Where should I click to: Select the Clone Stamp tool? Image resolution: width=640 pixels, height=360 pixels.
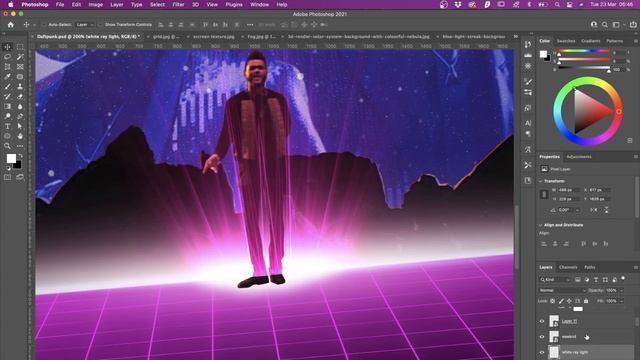point(20,87)
